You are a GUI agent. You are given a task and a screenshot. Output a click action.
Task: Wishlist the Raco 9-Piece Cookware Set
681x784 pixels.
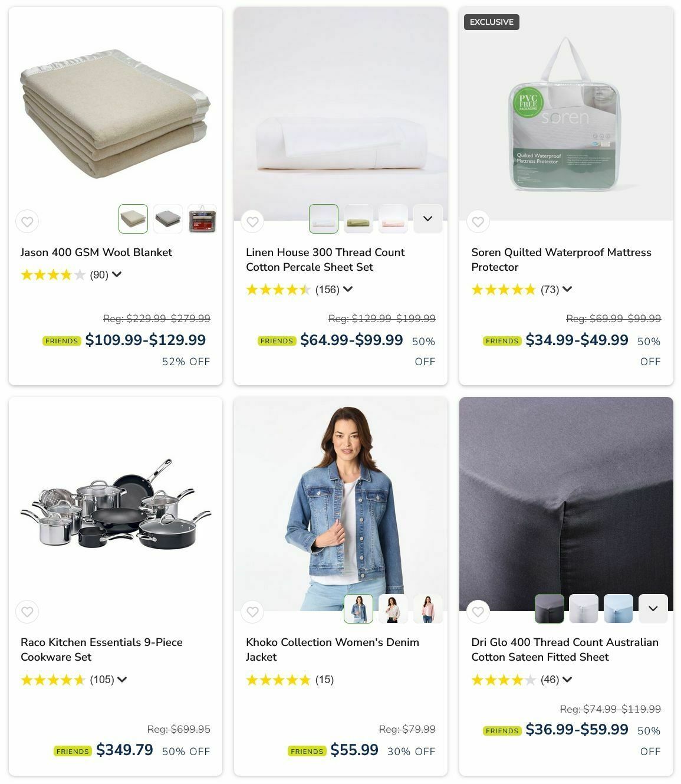(27, 612)
